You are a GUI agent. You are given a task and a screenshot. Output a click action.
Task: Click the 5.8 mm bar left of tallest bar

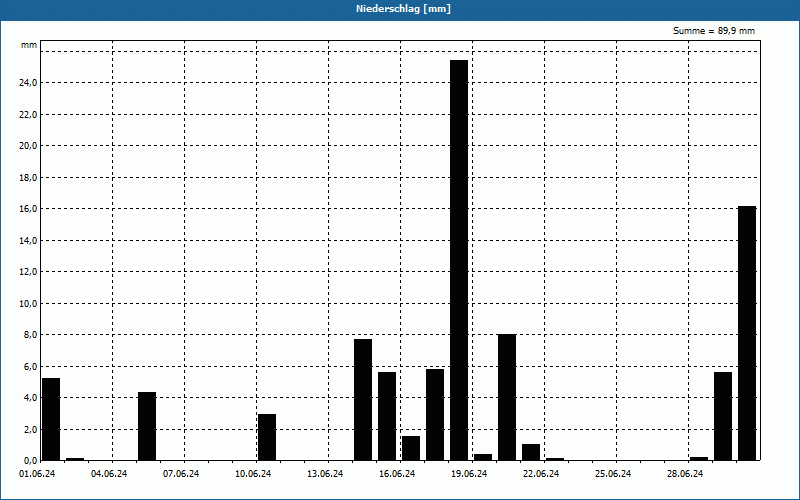coord(435,415)
